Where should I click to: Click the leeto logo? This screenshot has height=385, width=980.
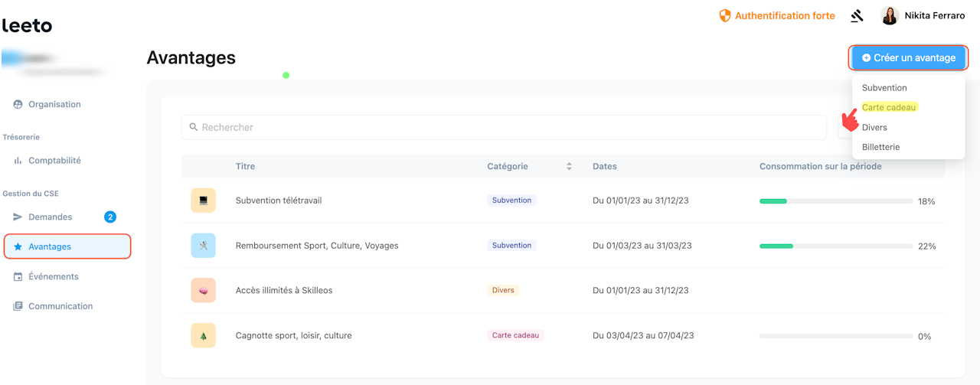[28, 26]
